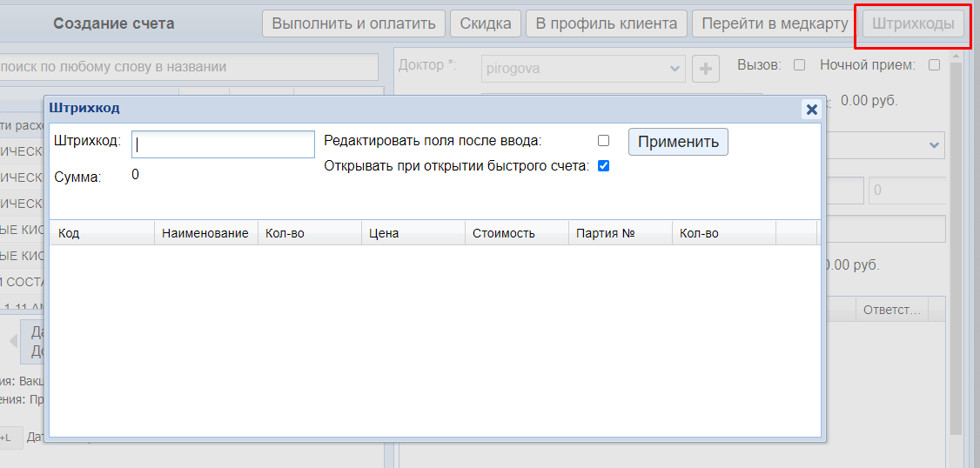Focus the Штрихкод input field

pos(223,144)
